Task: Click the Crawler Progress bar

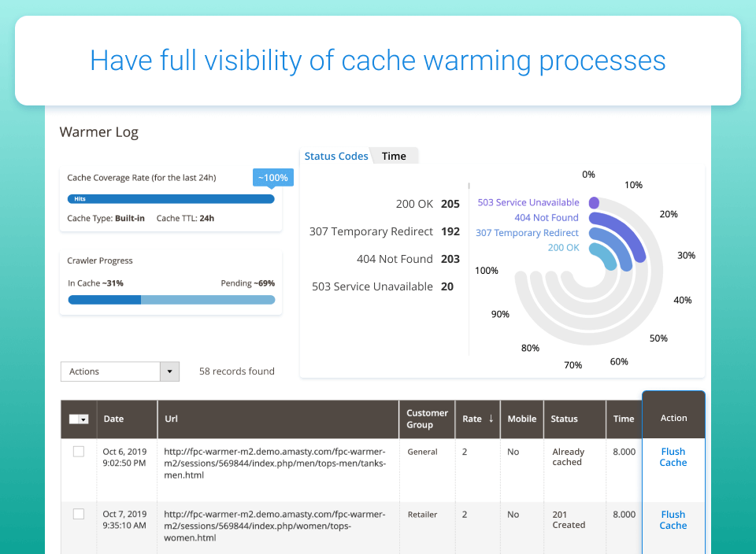Action: [x=171, y=300]
